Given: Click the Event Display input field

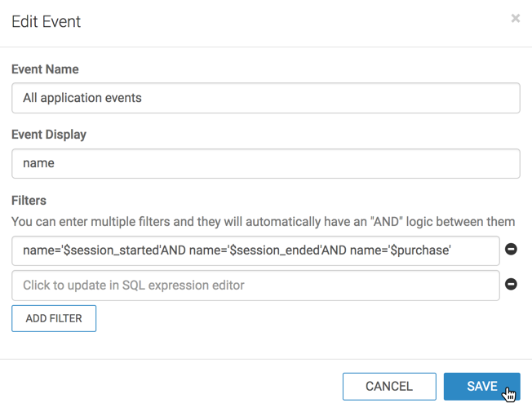Looking at the screenshot, I should 265,163.
